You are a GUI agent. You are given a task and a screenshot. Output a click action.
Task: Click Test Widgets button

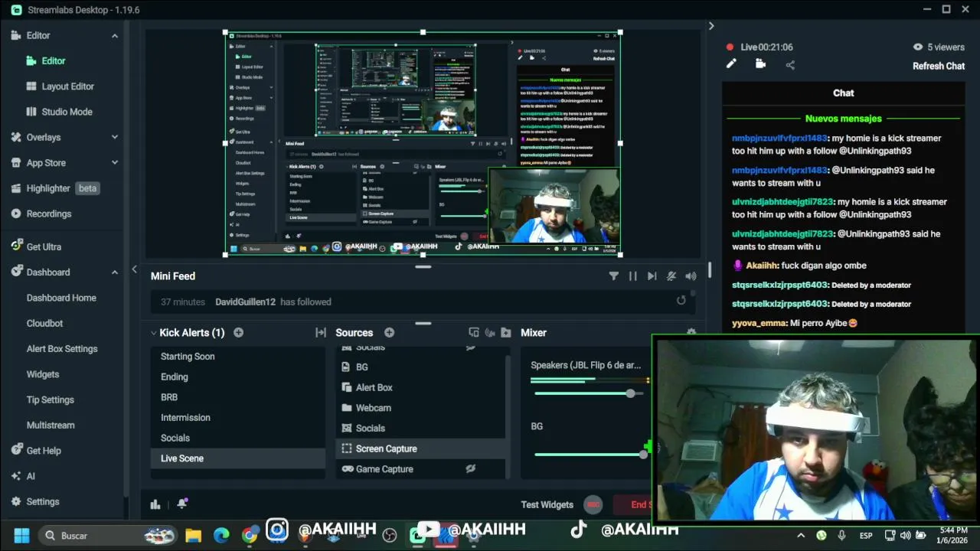547,504
